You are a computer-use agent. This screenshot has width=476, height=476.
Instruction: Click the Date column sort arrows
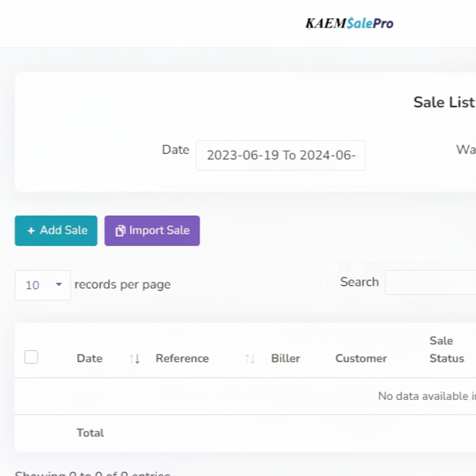click(x=134, y=358)
